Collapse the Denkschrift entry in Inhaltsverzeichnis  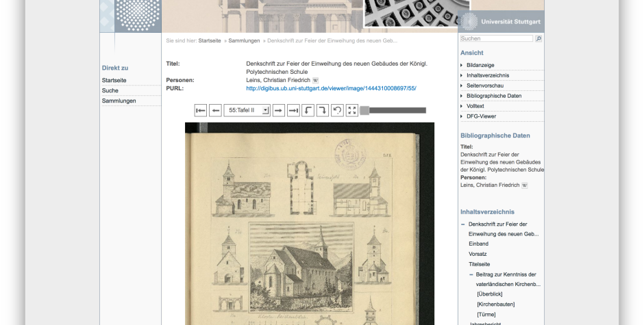tap(463, 224)
